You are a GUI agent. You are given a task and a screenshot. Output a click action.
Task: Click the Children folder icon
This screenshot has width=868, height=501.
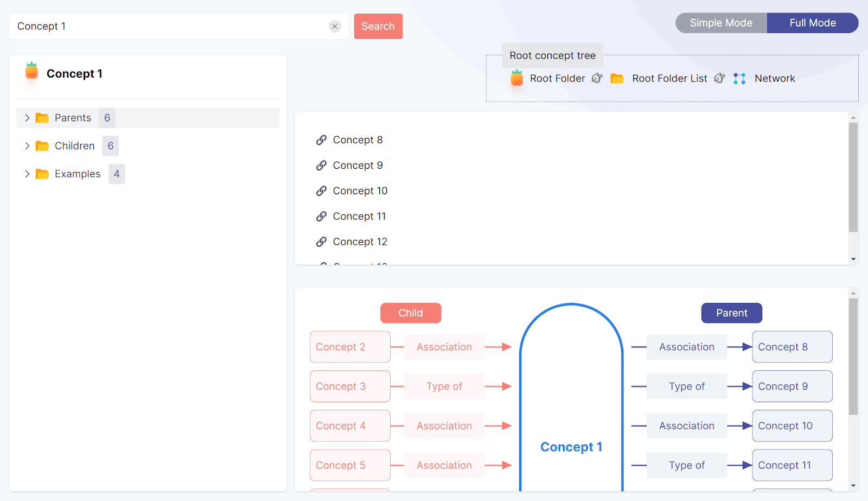click(x=42, y=146)
